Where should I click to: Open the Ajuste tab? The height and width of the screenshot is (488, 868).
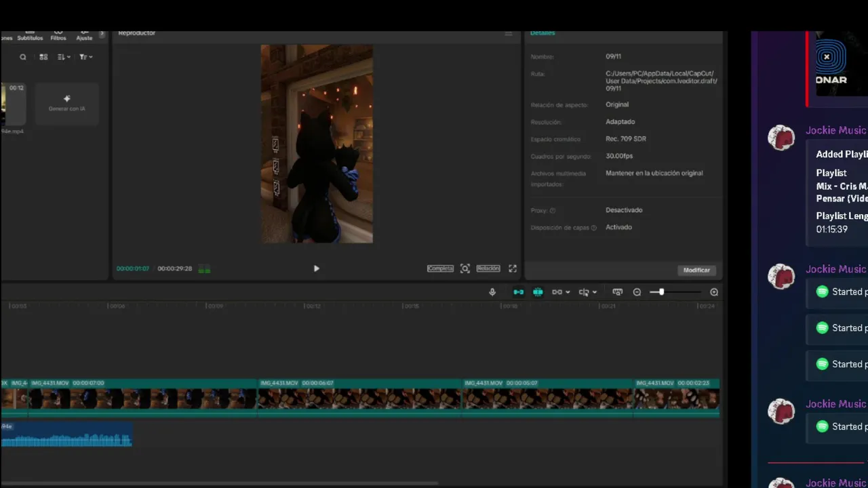(x=84, y=37)
